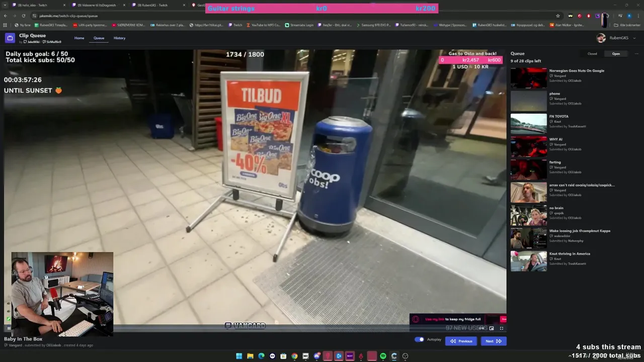Viewport: 644px width, 362px height.
Task: Select 'Knut thriving in America' clip
Action: point(570,254)
